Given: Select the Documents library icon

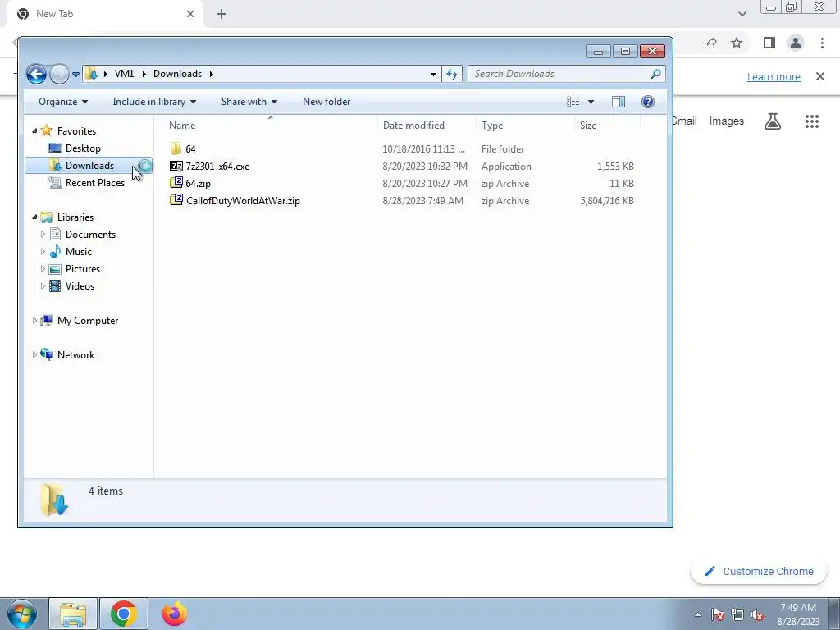Looking at the screenshot, I should pyautogui.click(x=55, y=234).
